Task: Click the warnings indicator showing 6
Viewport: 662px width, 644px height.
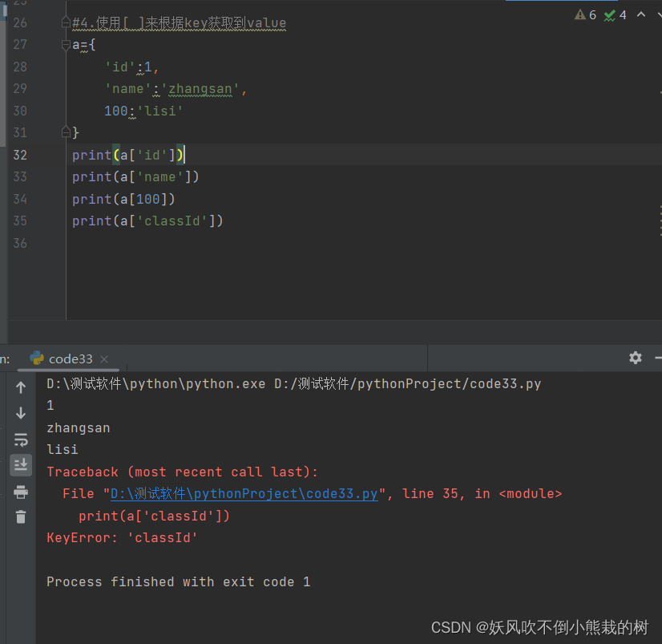Action: click(586, 15)
